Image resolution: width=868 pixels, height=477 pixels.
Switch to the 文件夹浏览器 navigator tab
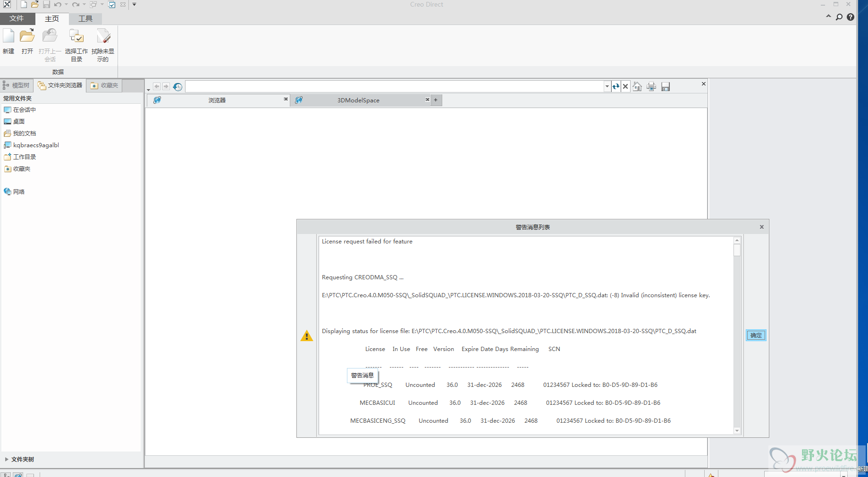[60, 85]
